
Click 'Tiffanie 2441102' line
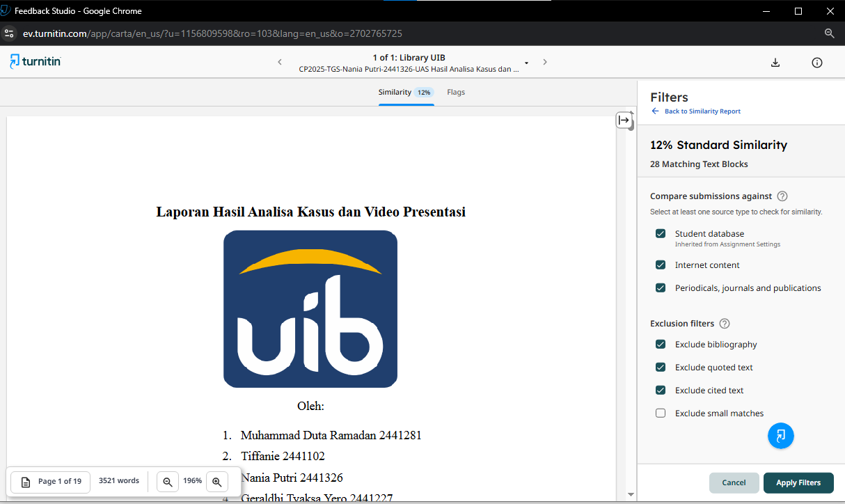pos(283,457)
